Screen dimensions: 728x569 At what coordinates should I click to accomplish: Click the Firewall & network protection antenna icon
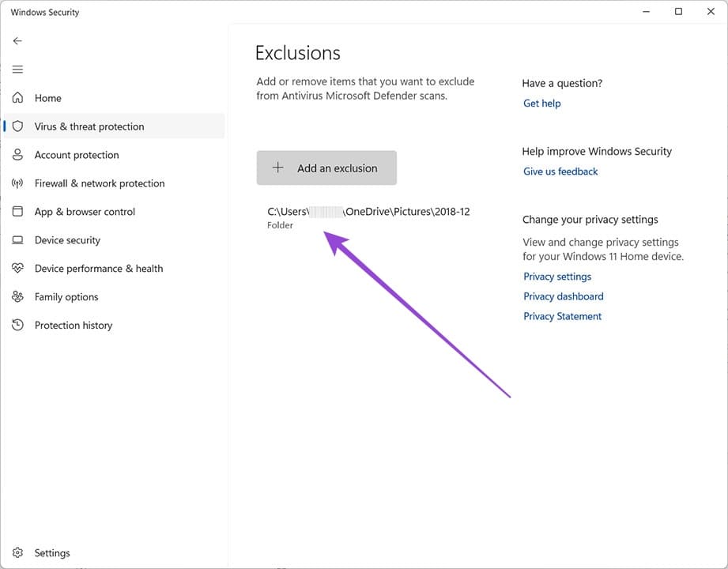(x=17, y=183)
